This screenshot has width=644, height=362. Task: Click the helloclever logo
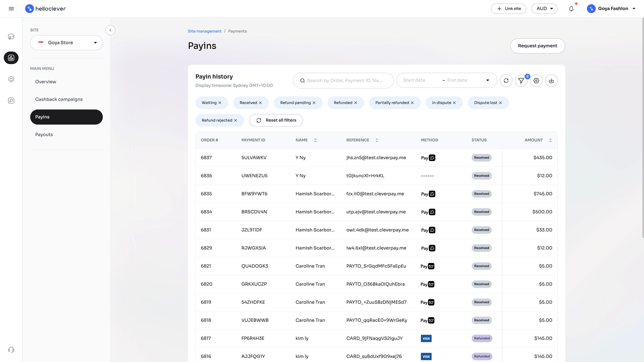pos(45,9)
